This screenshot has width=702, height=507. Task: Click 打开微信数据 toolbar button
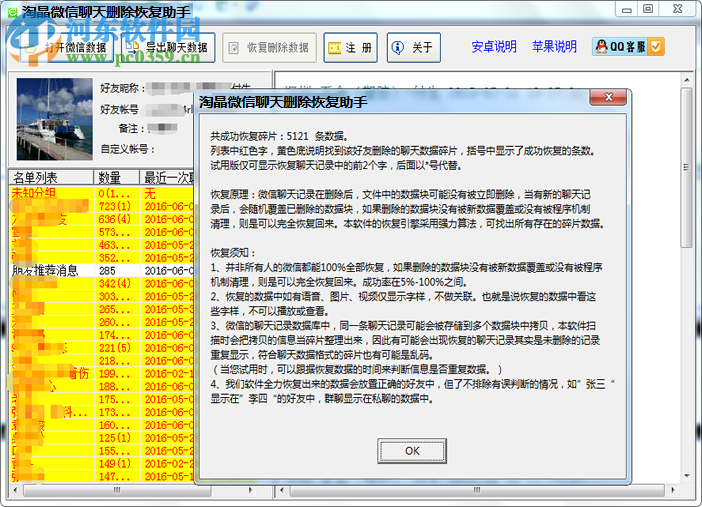[66, 47]
